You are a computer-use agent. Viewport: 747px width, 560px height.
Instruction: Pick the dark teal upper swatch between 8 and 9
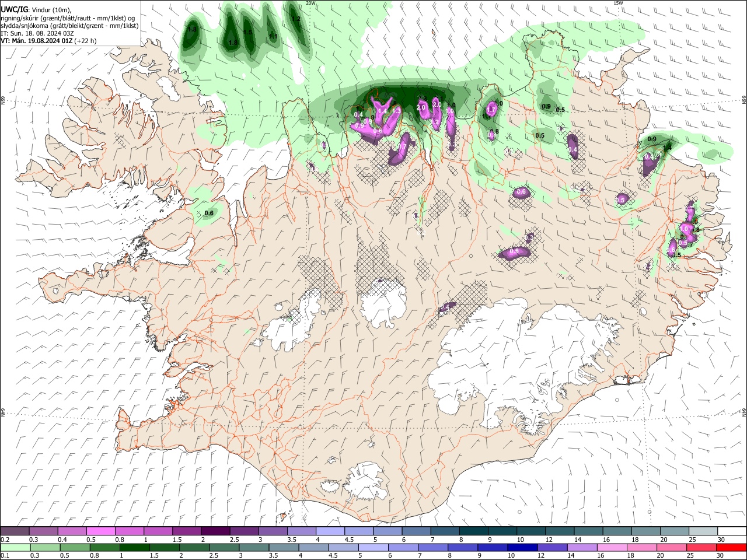pos(473,531)
